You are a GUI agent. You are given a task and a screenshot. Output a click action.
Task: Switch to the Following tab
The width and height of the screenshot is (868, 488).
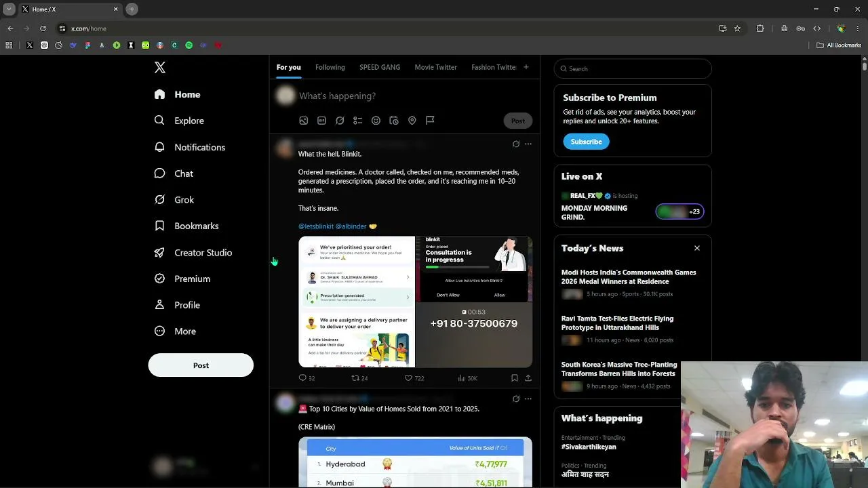330,67
